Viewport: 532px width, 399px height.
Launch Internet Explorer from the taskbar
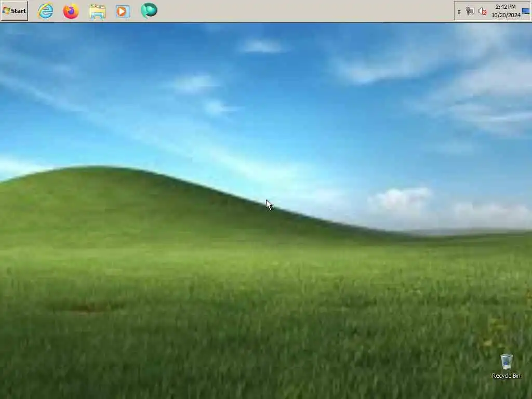click(46, 11)
